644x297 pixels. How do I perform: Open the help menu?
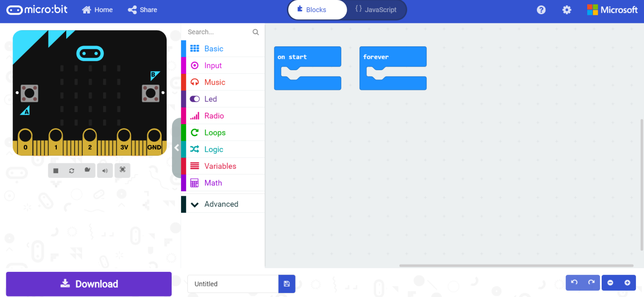coord(541,9)
